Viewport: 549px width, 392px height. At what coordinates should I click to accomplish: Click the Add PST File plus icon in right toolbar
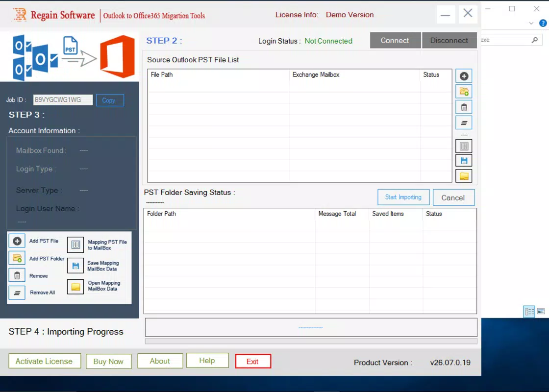click(x=464, y=76)
